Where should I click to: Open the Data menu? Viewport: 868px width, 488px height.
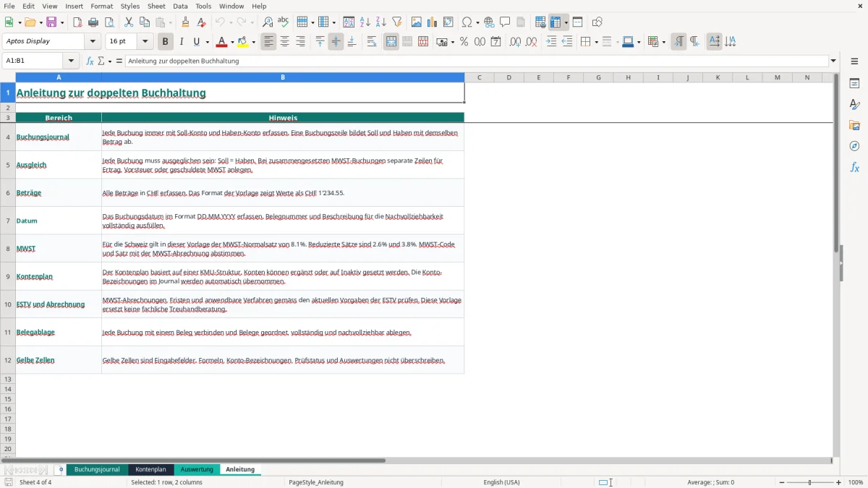(x=180, y=6)
